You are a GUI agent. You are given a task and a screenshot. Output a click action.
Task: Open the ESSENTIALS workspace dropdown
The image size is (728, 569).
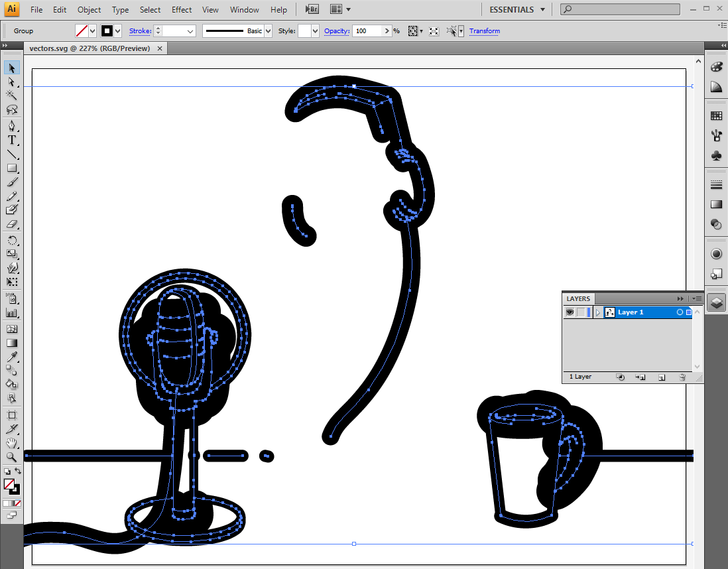click(x=517, y=10)
